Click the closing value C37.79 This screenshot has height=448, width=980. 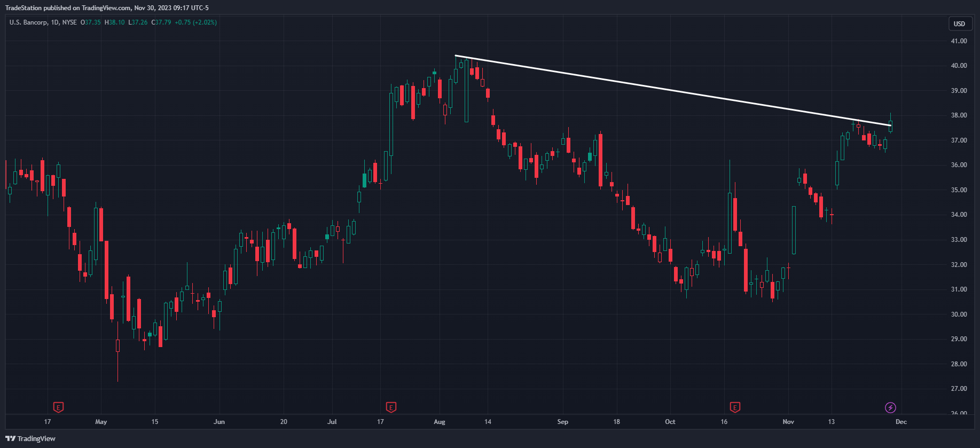click(x=161, y=22)
